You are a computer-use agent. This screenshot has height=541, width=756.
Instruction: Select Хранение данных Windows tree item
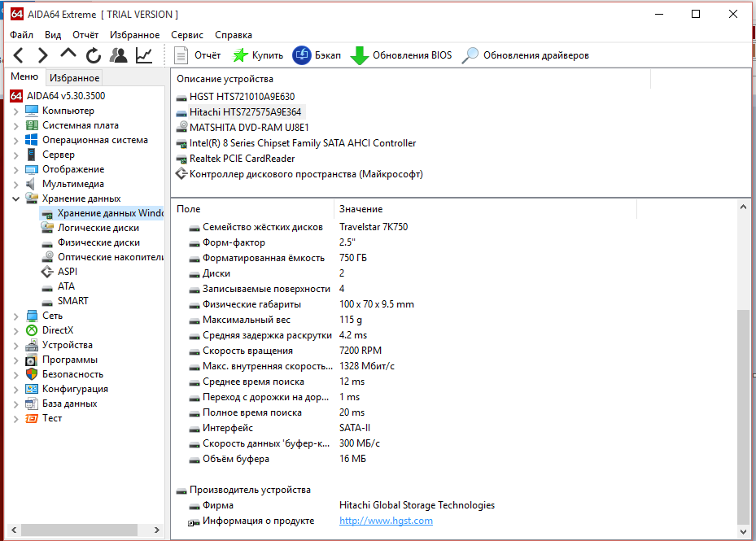click(x=102, y=213)
